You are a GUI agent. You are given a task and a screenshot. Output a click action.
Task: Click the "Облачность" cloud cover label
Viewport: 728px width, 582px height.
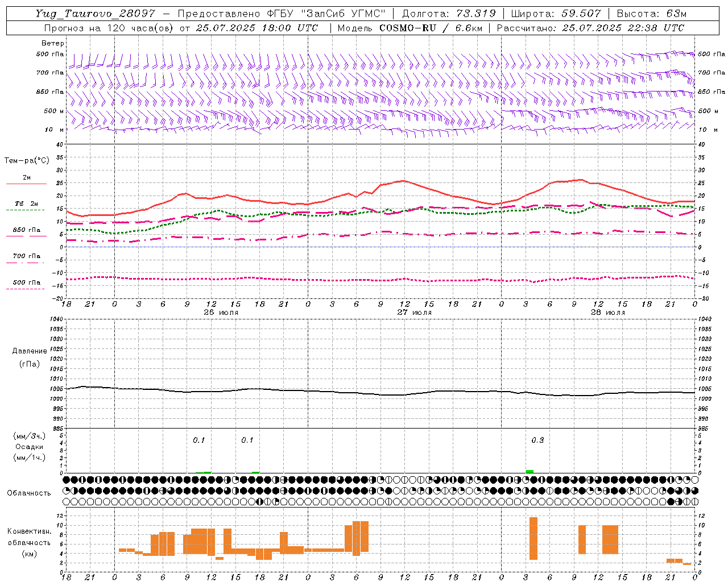29,493
